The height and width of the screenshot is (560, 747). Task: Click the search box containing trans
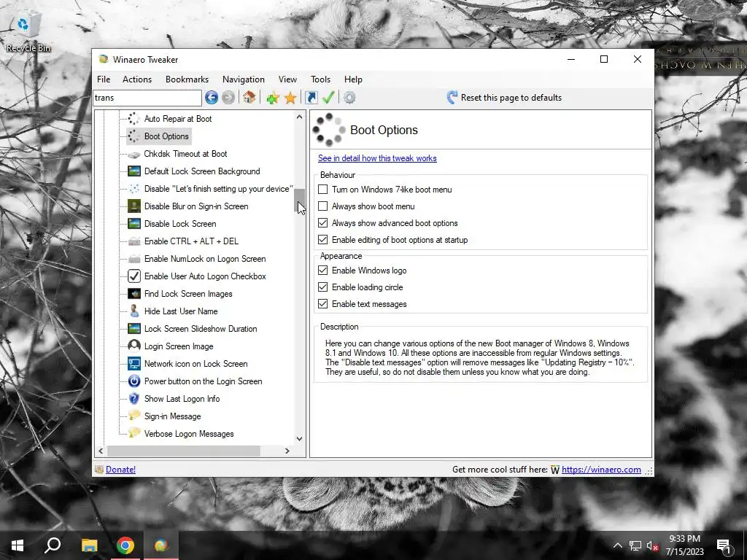[147, 98]
